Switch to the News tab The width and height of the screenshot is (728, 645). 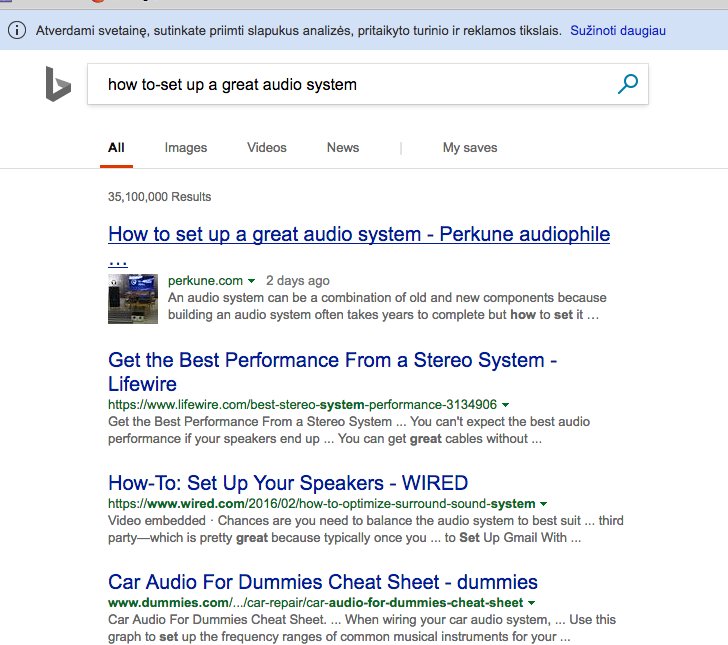[x=343, y=148]
